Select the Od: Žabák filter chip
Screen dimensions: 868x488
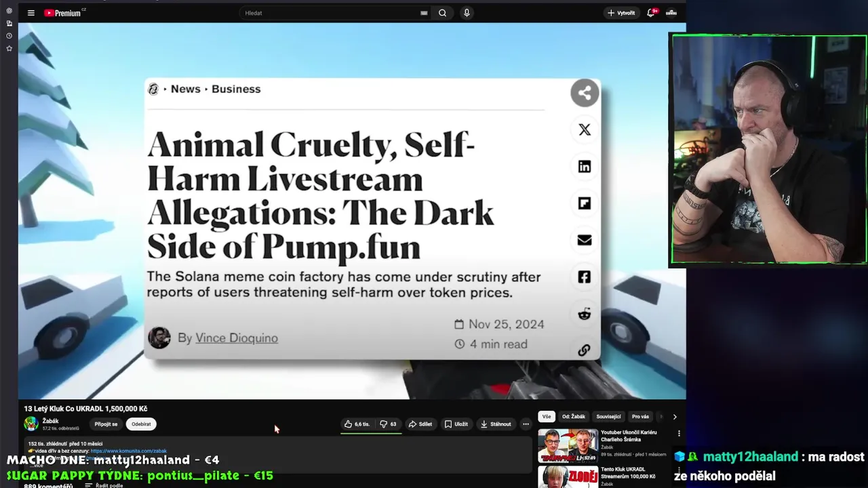tap(573, 417)
